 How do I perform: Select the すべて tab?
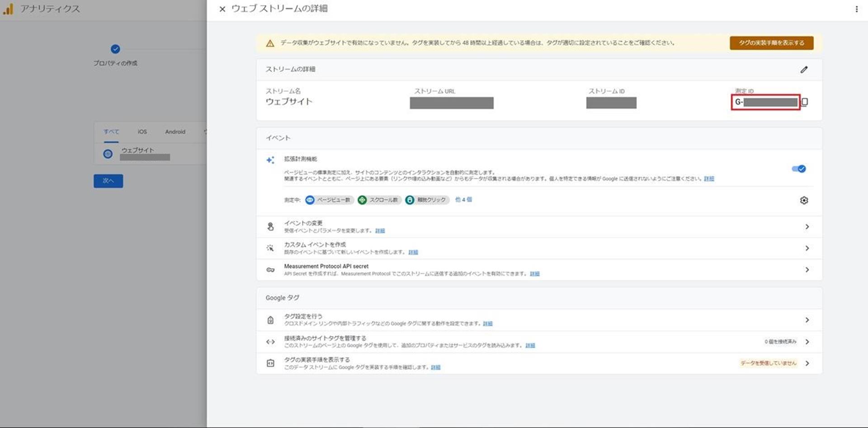(111, 132)
